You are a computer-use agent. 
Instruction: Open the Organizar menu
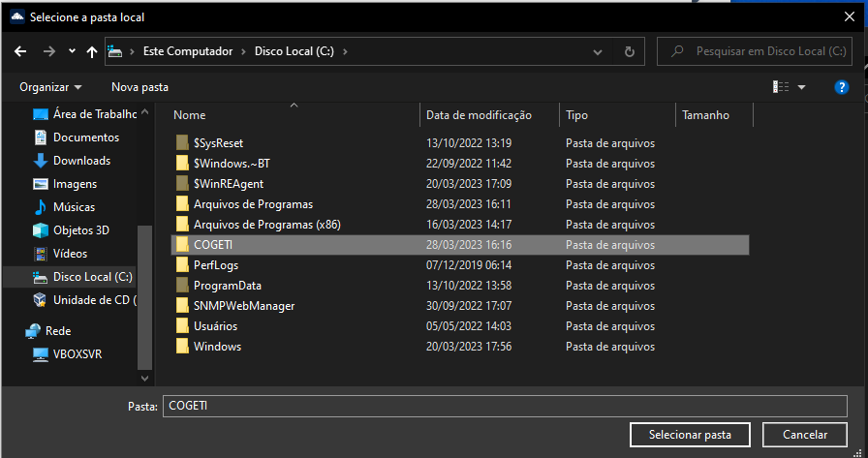(50, 87)
